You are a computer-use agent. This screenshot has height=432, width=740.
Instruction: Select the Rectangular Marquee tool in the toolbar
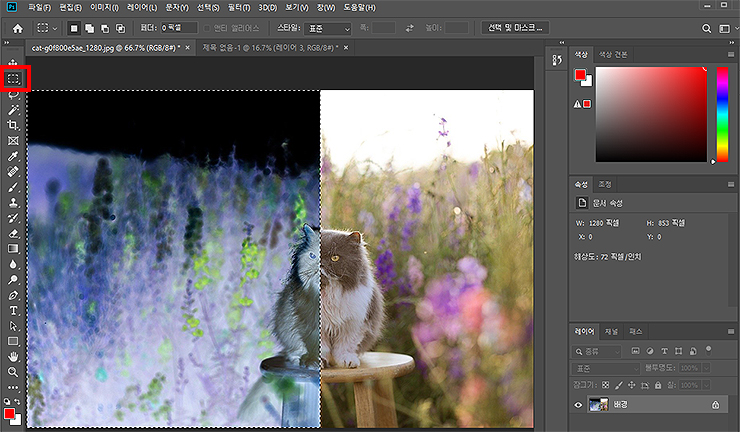coord(13,78)
